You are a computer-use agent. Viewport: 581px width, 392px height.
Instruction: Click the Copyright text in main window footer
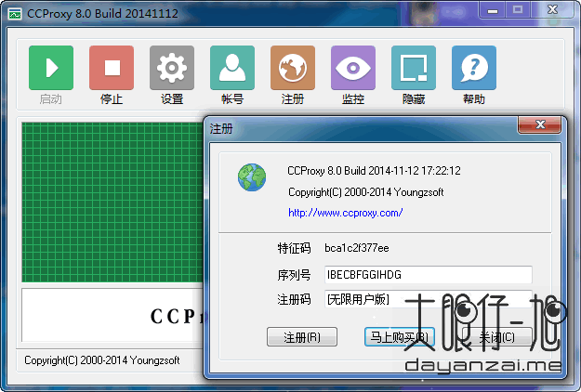click(x=102, y=360)
